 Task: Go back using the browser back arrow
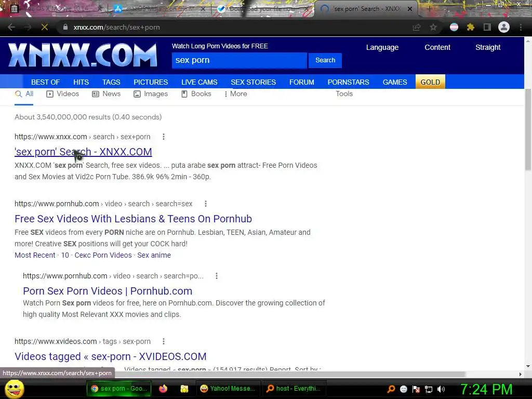click(11, 28)
